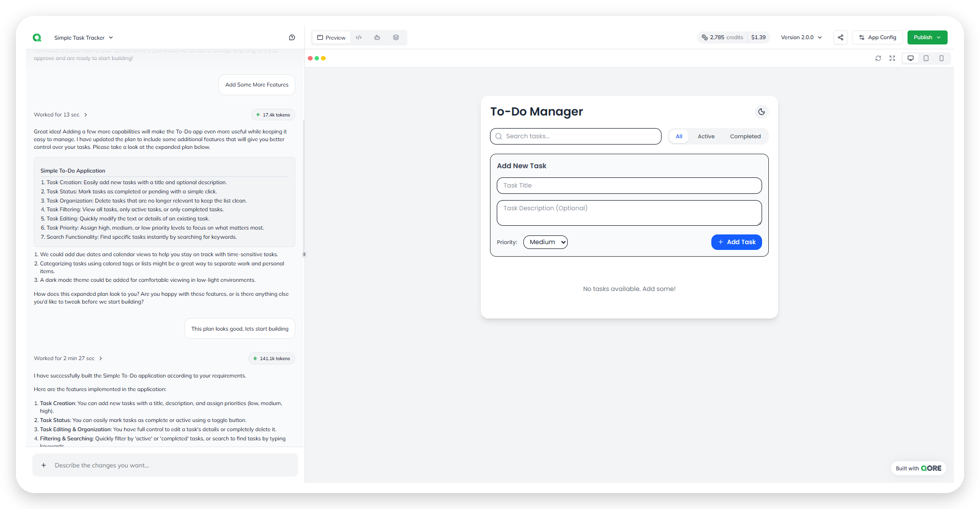This screenshot has width=980, height=509.
Task: Switch to the code view icon
Action: click(x=359, y=38)
